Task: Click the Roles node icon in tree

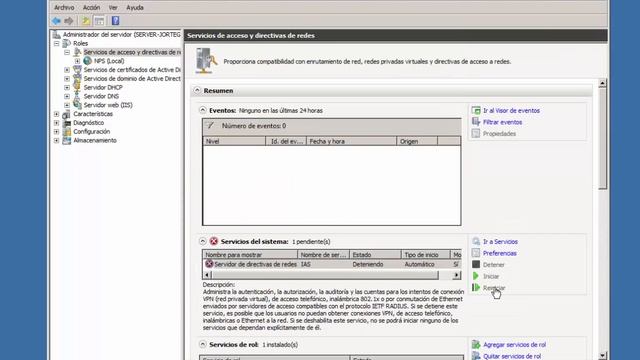Action: [x=67, y=43]
